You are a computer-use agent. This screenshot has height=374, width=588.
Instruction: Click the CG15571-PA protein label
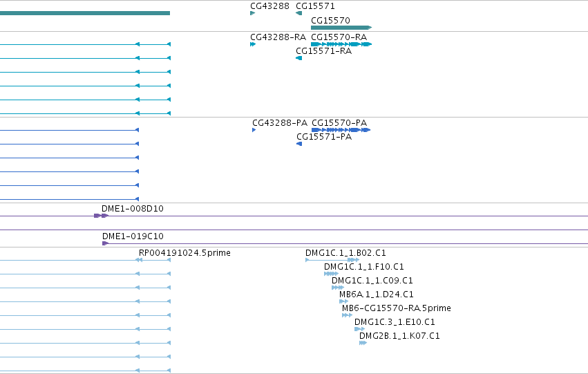click(x=324, y=137)
